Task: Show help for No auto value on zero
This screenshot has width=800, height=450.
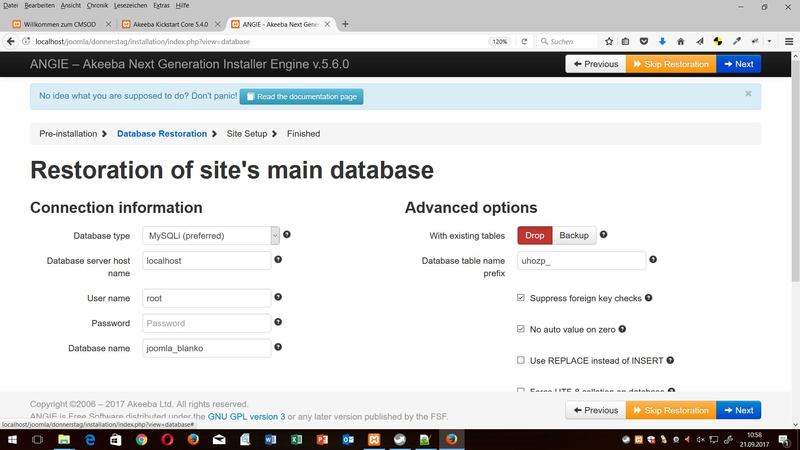Action: [622, 329]
